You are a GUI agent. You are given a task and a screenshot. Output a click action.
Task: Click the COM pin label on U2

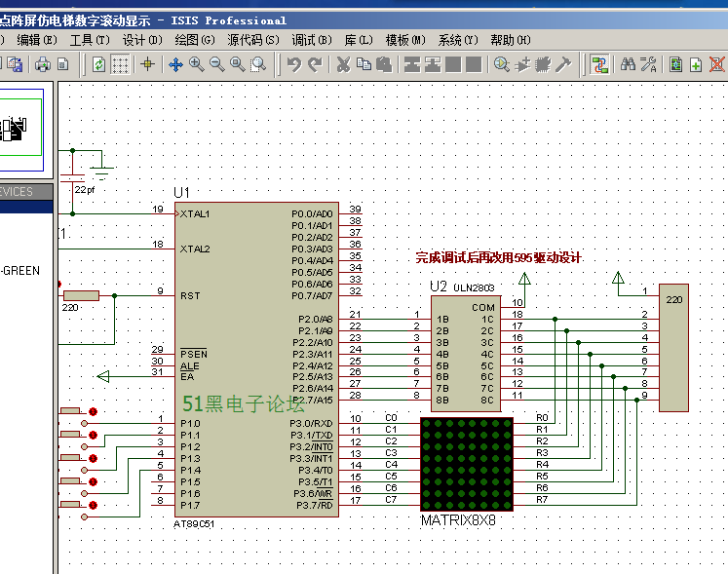(483, 307)
